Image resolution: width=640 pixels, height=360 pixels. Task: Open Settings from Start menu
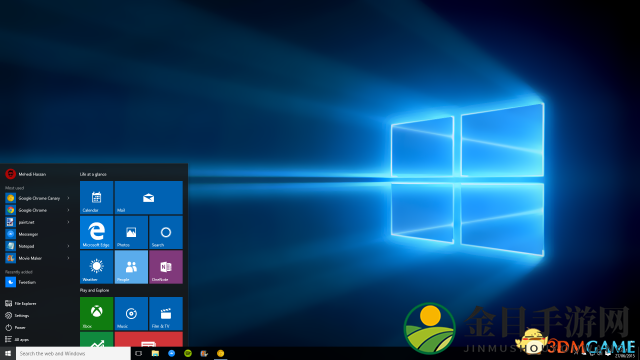coord(17,316)
